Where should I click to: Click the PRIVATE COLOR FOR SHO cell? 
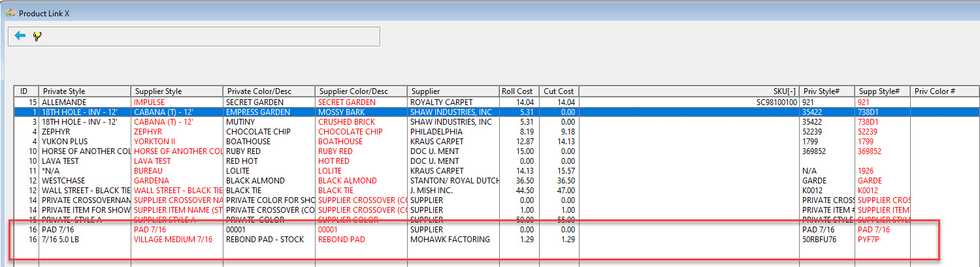click(x=270, y=200)
